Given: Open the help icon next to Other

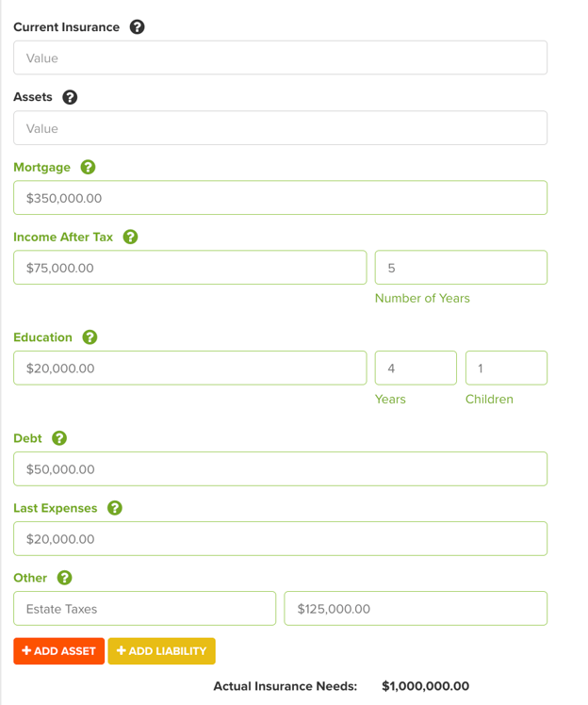Looking at the screenshot, I should (65, 578).
